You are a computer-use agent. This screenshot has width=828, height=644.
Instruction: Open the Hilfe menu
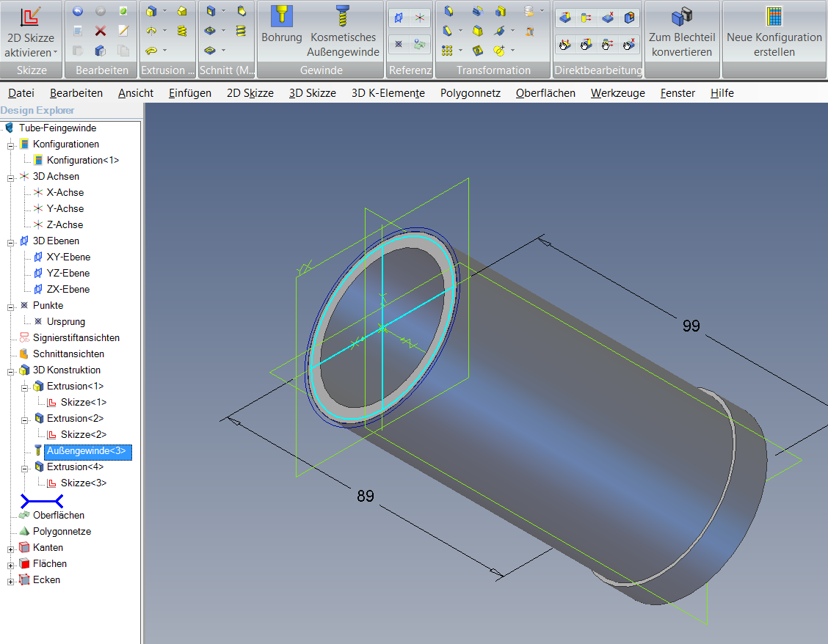pyautogui.click(x=722, y=93)
